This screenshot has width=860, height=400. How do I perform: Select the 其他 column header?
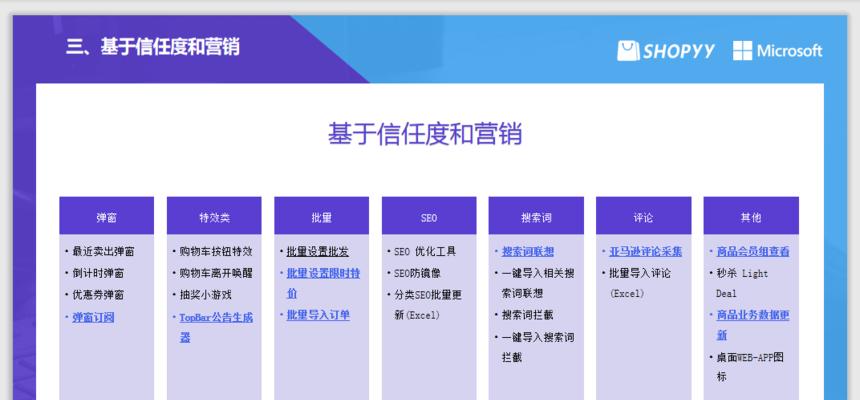click(751, 216)
